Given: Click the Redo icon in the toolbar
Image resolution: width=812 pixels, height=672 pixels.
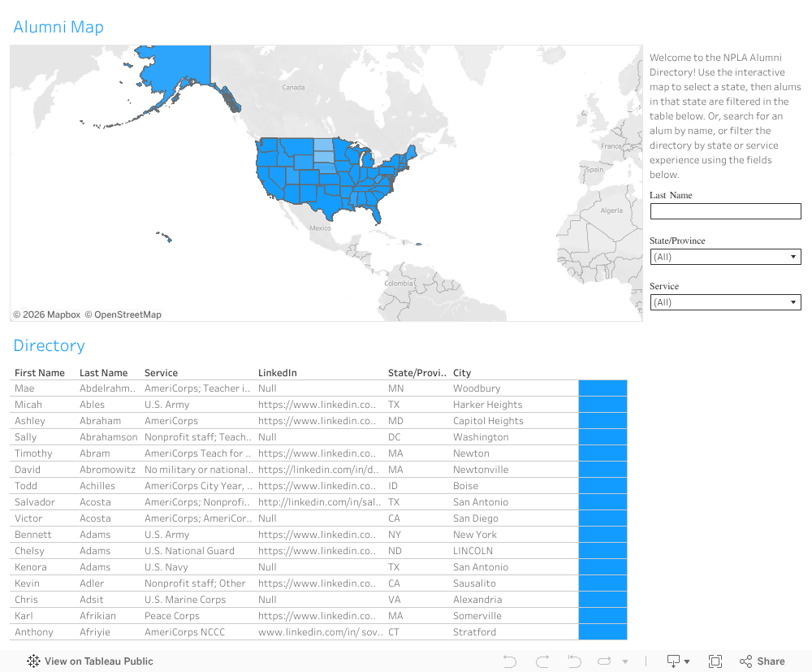Looking at the screenshot, I should pyautogui.click(x=542, y=661).
